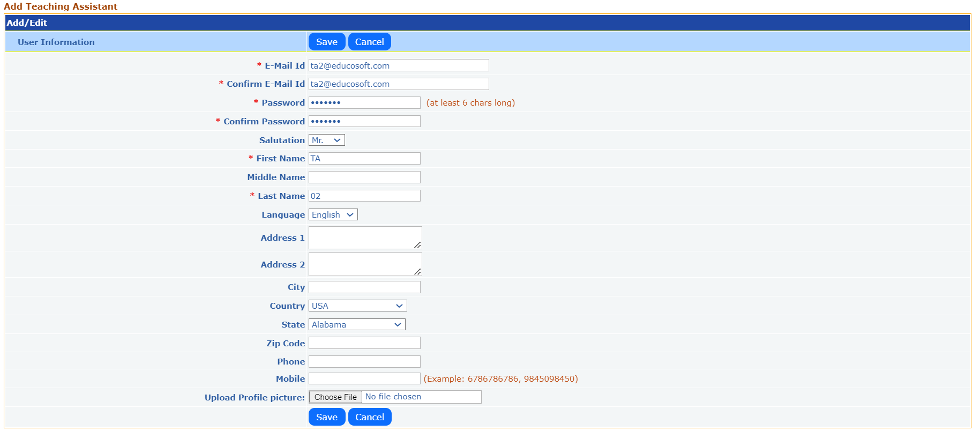Click the Last Name field

point(364,196)
